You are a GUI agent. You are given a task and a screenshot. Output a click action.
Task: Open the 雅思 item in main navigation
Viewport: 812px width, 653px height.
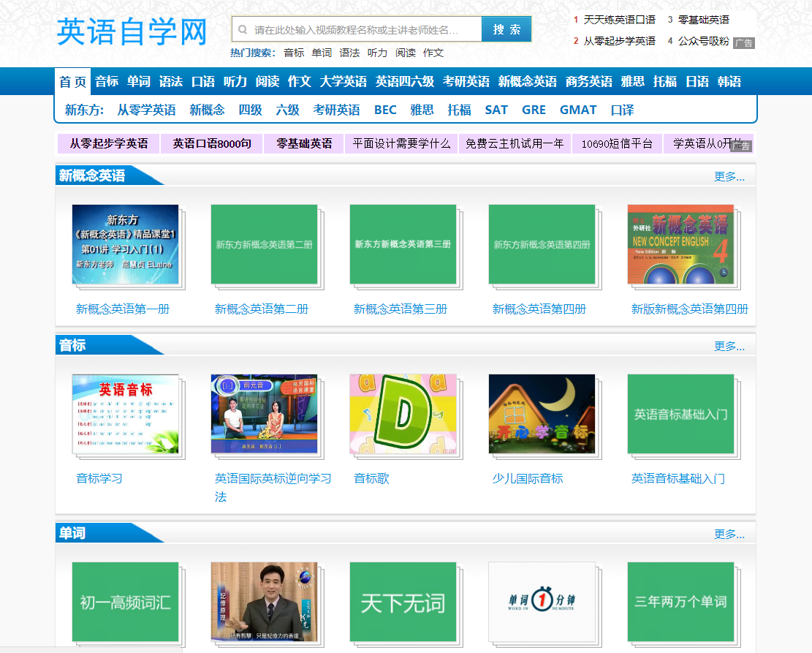pos(632,82)
